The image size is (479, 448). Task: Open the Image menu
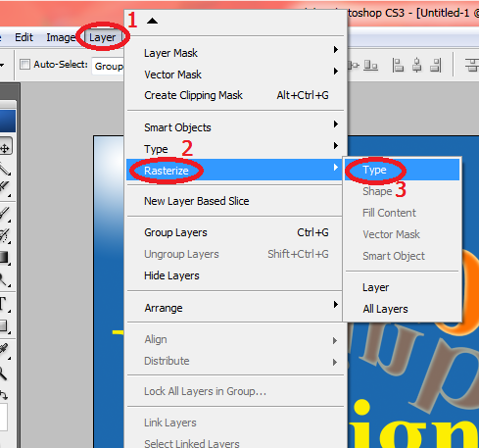tap(61, 37)
